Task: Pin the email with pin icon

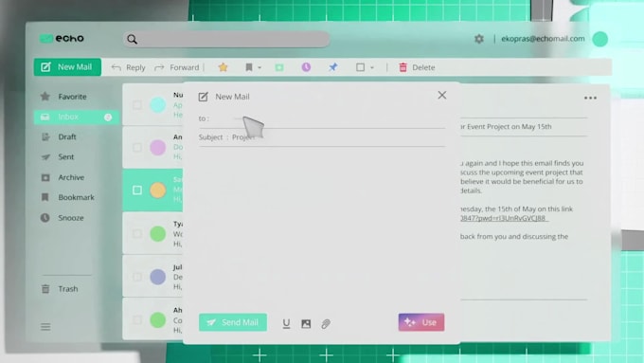Action: [x=333, y=67]
